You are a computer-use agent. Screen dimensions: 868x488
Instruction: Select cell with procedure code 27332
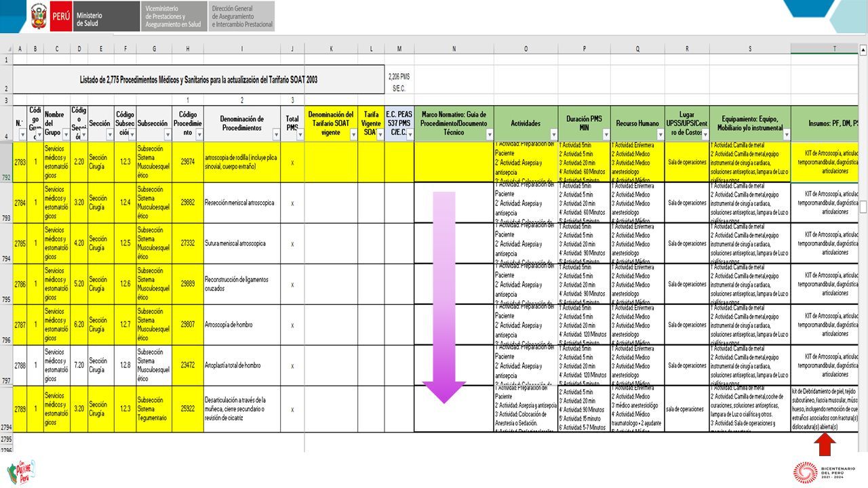[x=188, y=243]
